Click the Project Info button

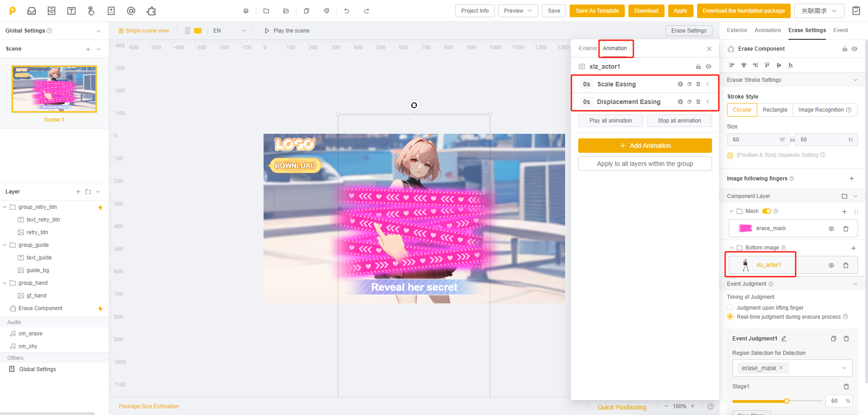tap(475, 11)
